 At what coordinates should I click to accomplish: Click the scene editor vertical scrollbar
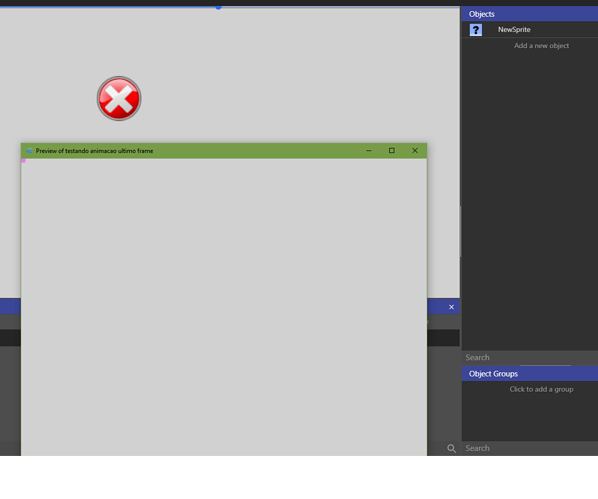pyautogui.click(x=460, y=232)
